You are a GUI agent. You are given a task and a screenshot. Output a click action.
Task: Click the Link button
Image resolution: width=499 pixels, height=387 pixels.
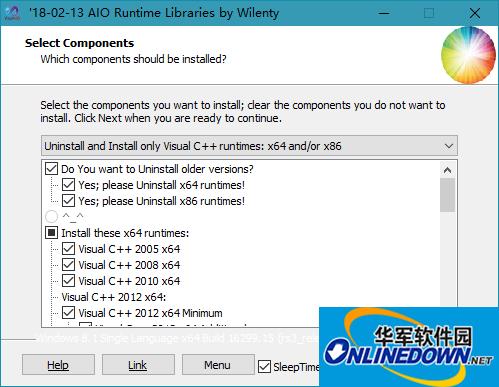point(138,365)
